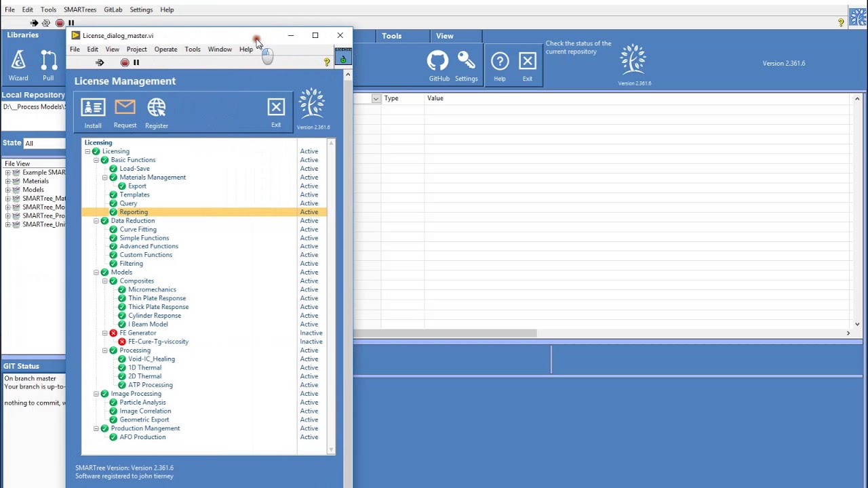Viewport: 868px width, 488px height.
Task: Click the Help question mark icon
Action: pos(500,61)
